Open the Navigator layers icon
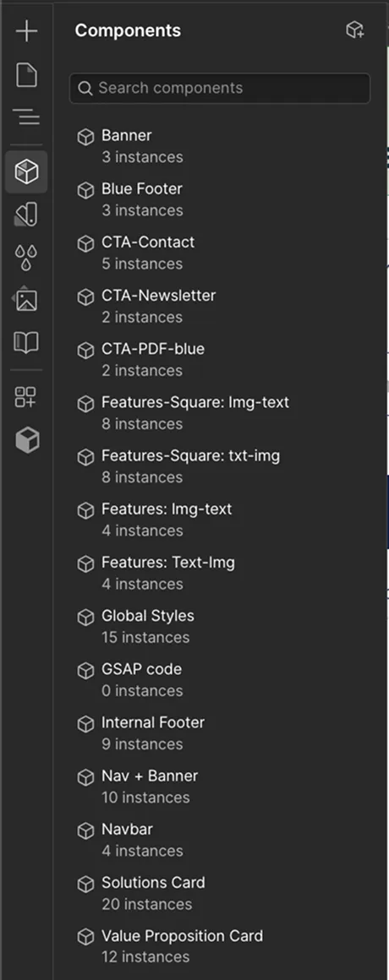Viewport: 389px width, 980px height. coord(26,117)
